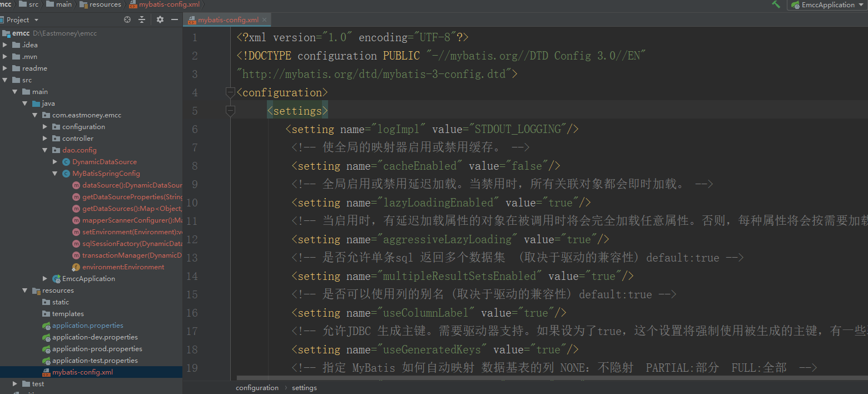Click the application-dev.properties file icon
Viewport: 868px width, 394px height.
tap(47, 337)
